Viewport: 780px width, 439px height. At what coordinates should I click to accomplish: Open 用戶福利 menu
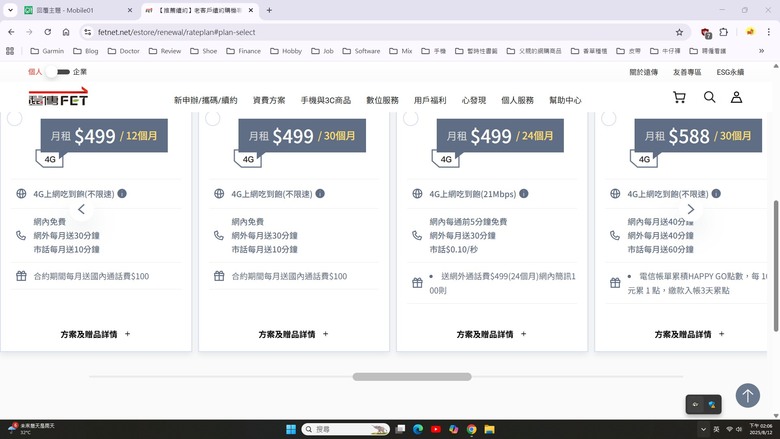(x=430, y=100)
